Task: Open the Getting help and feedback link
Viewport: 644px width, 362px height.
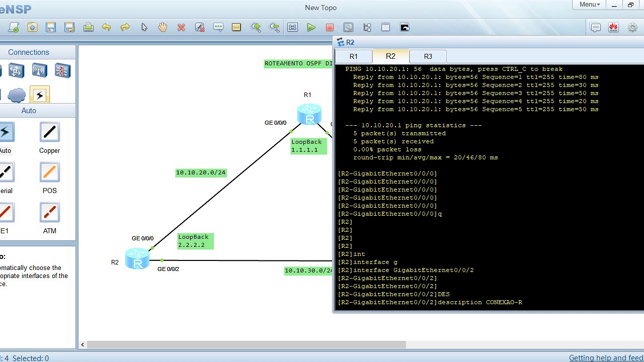Action: (x=606, y=358)
